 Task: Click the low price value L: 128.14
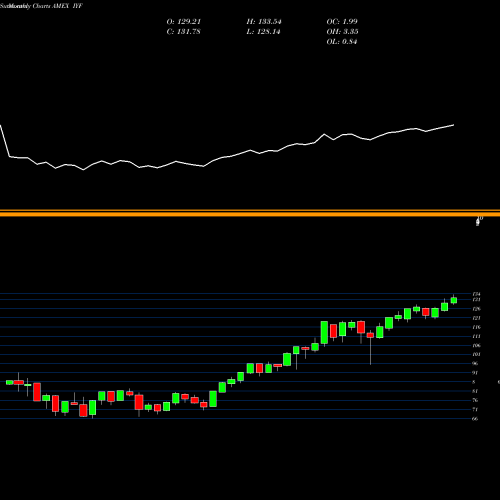pos(263,32)
